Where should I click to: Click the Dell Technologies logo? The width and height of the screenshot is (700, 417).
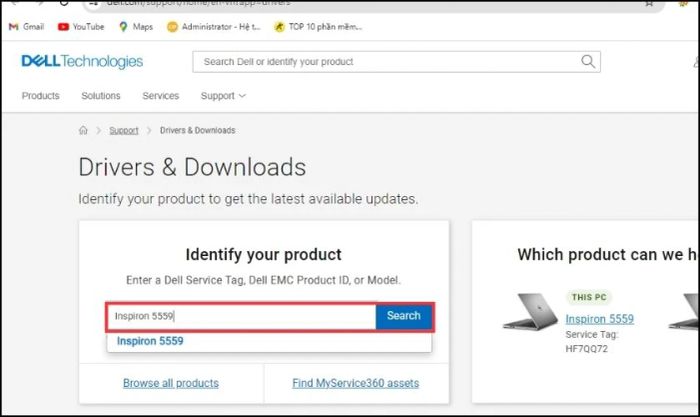tap(82, 62)
